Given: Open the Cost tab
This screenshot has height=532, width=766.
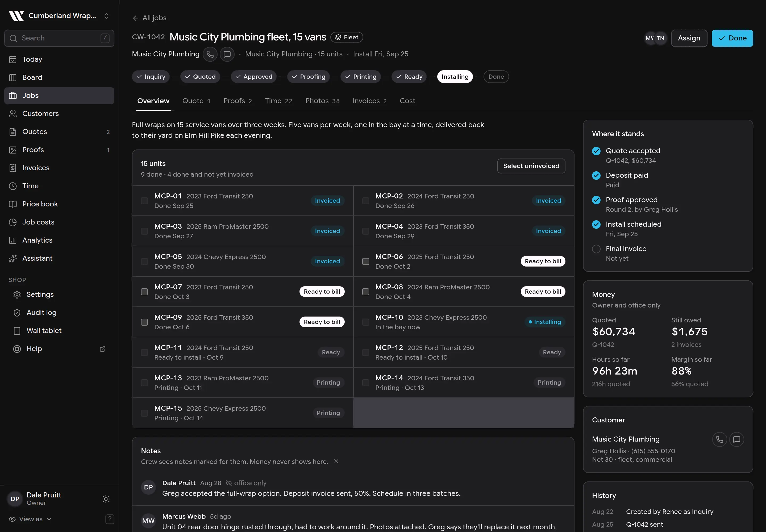Looking at the screenshot, I should click(x=407, y=101).
